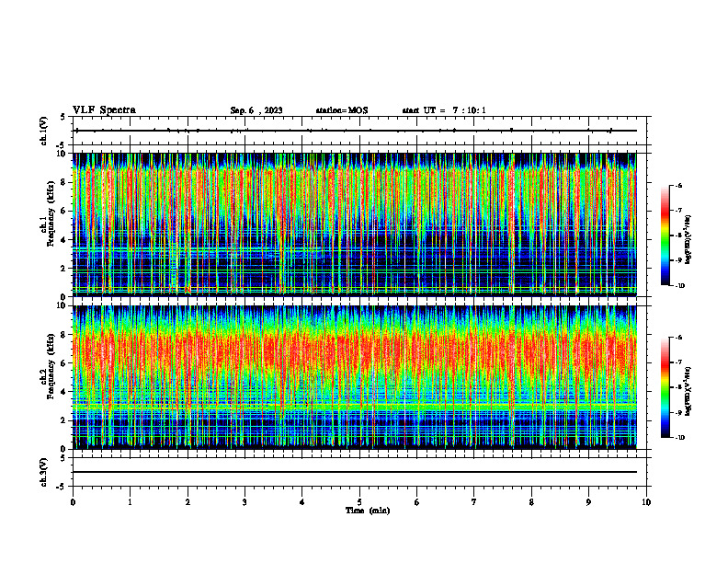The height and width of the screenshot is (563, 728).
Task: Click the "8" kHz tick of ch.1 spectrogram
Action: [64, 182]
